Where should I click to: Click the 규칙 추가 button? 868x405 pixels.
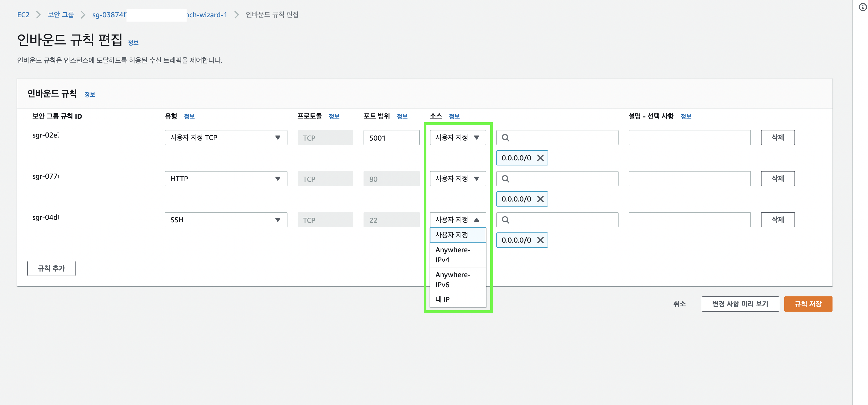[51, 268]
